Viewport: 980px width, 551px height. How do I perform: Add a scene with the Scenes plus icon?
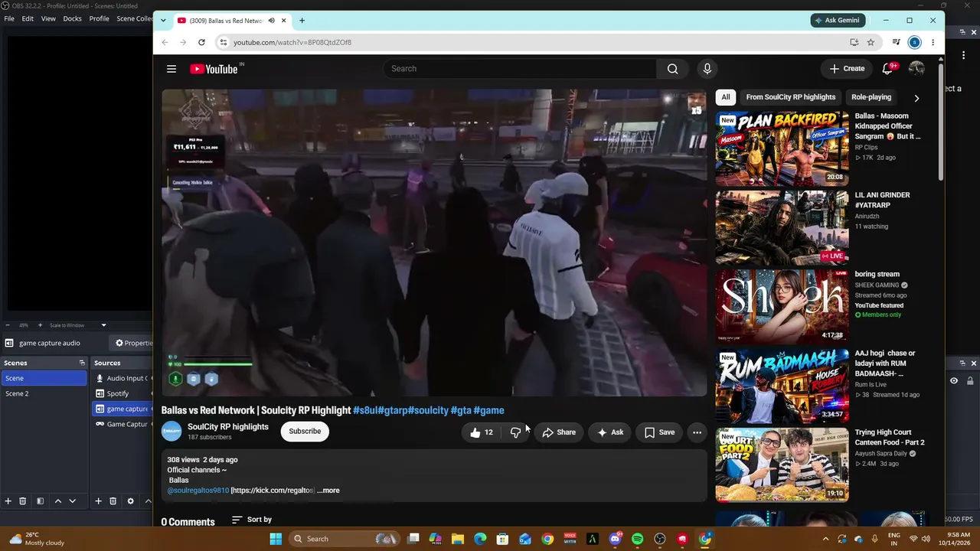tap(8, 501)
